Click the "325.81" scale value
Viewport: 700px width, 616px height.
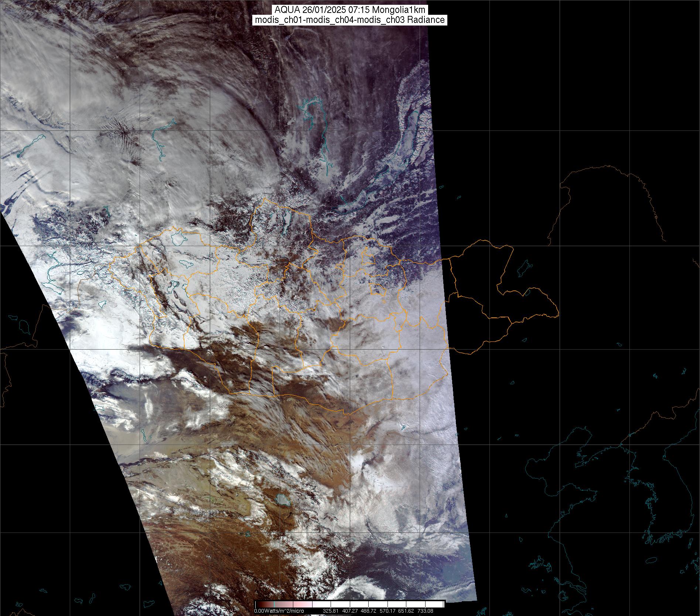pyautogui.click(x=331, y=611)
